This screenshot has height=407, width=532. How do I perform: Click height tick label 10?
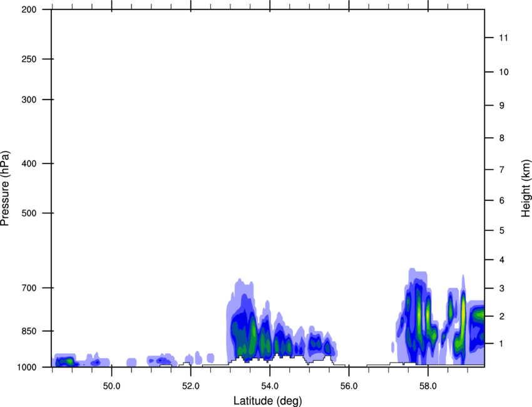pyautogui.click(x=504, y=72)
